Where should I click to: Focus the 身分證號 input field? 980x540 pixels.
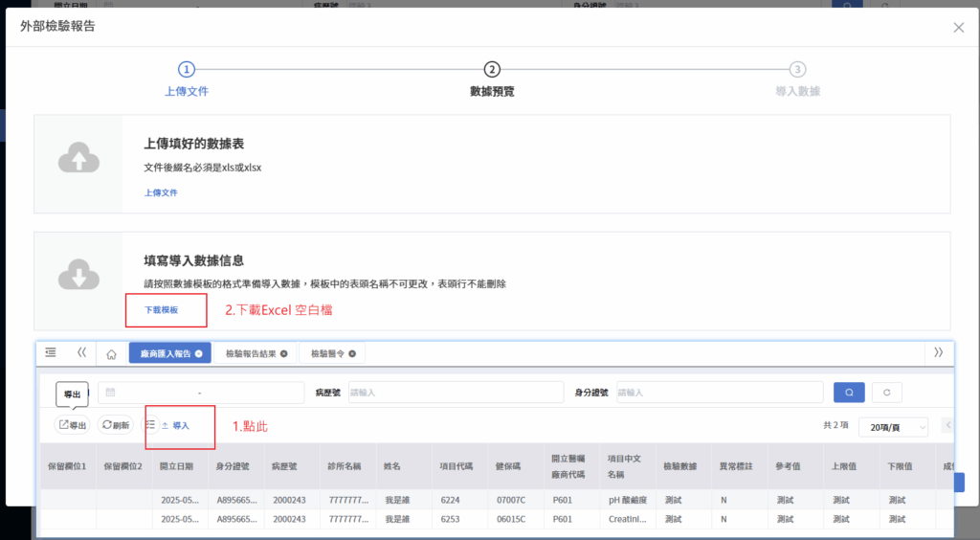[x=720, y=393]
